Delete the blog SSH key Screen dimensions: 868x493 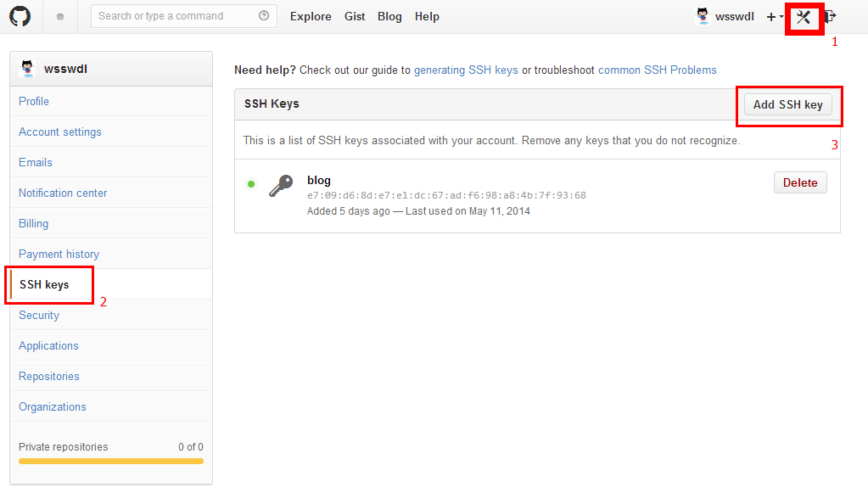[799, 182]
